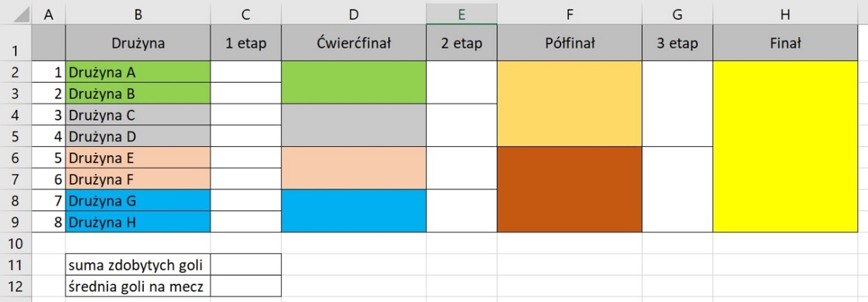This screenshot has height=302, width=868.
Task: Select column A header
Action: pyautogui.click(x=48, y=16)
